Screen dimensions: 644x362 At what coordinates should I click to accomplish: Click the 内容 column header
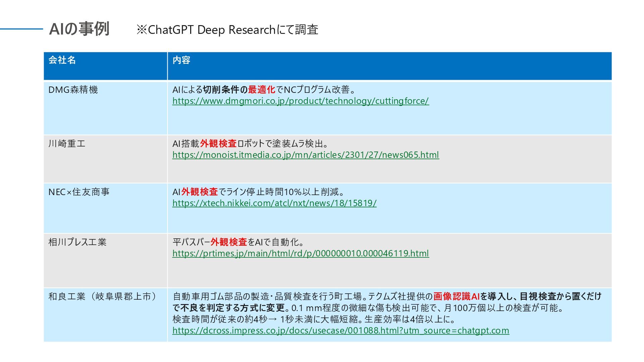pos(181,60)
